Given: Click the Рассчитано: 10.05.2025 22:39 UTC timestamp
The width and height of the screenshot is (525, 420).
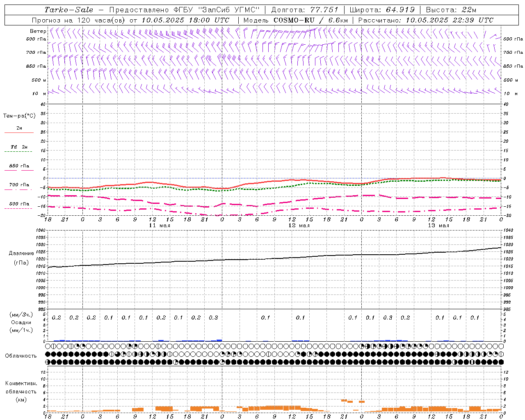Looking at the screenshot, I should click(426, 20).
